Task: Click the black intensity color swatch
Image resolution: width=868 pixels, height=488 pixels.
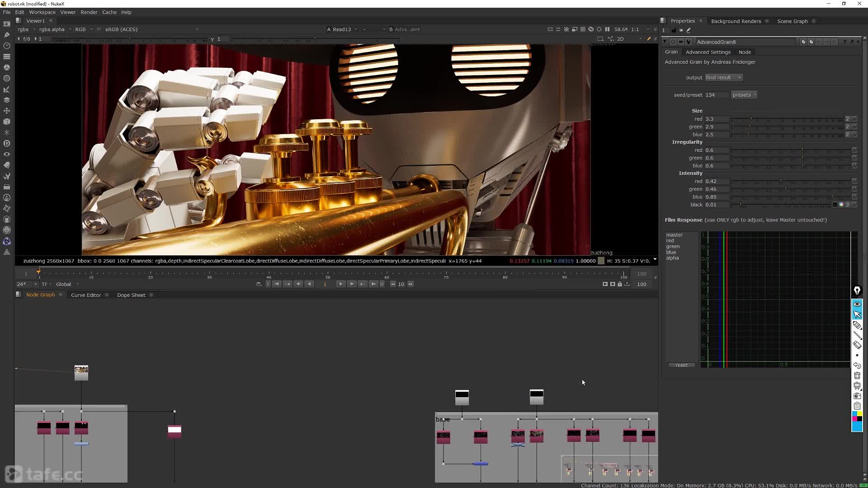Action: click(x=835, y=205)
